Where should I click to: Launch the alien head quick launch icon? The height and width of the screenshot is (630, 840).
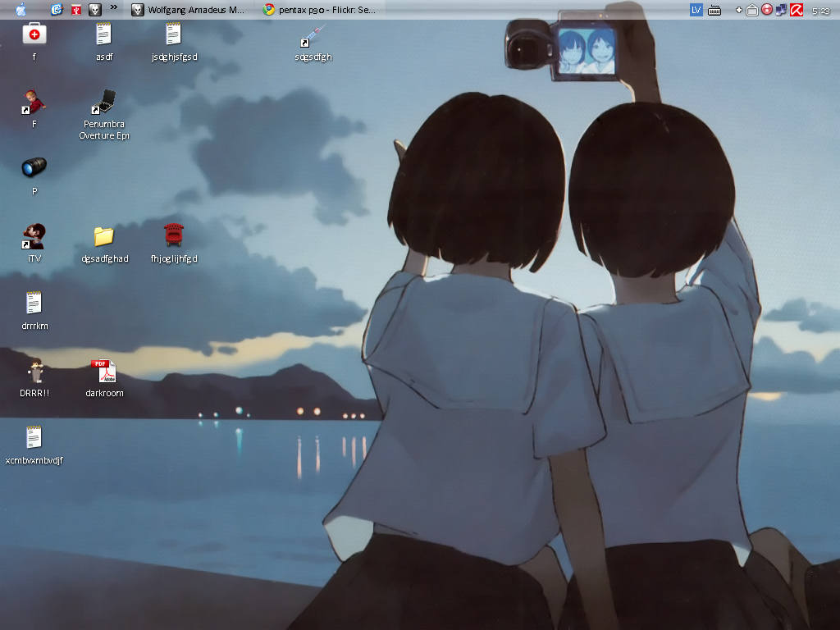[95, 10]
